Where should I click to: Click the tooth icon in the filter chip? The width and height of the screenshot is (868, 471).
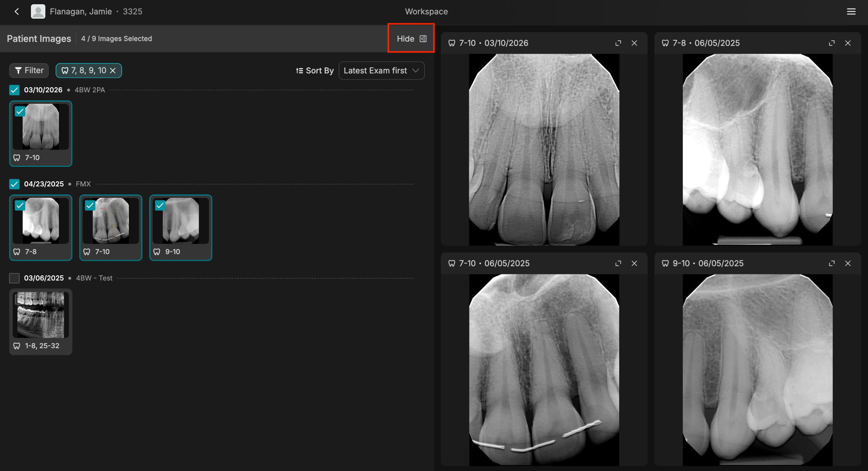65,71
